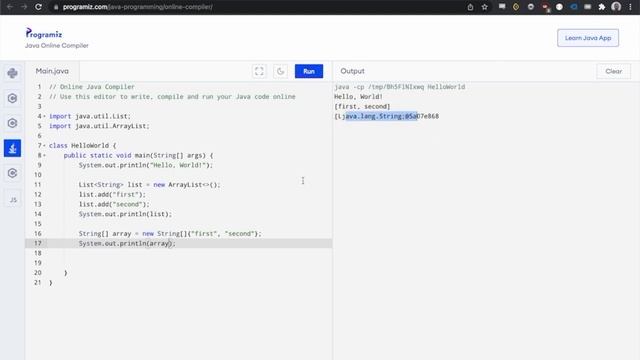Click the share page icon in address bar
Viewport: 640px width, 360px height.
(470, 7)
